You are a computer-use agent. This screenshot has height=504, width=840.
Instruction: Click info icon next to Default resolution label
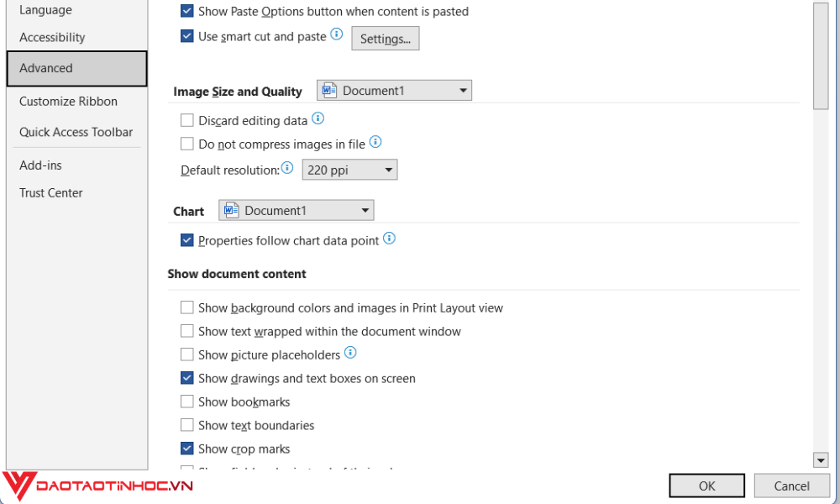(x=287, y=168)
